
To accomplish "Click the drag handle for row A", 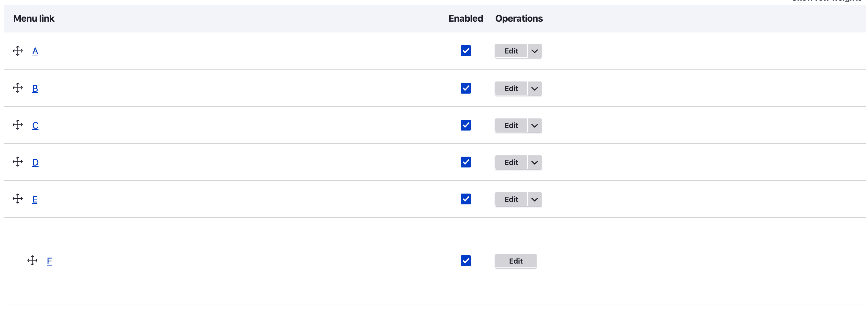I will pyautogui.click(x=18, y=51).
